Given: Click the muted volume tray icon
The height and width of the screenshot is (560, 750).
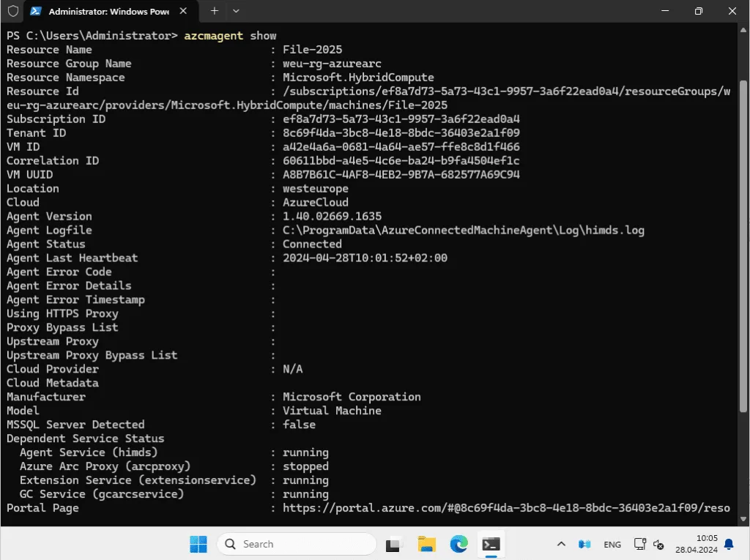Looking at the screenshot, I should (x=658, y=544).
